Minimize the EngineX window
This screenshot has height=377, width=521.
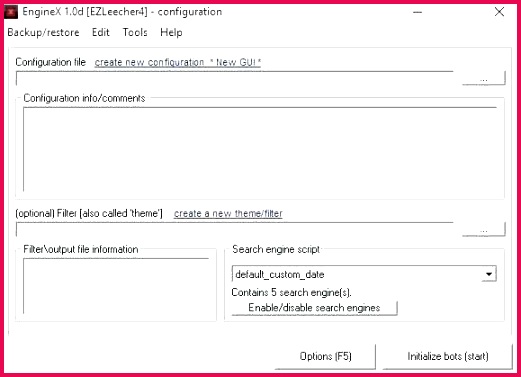pyautogui.click(x=417, y=12)
